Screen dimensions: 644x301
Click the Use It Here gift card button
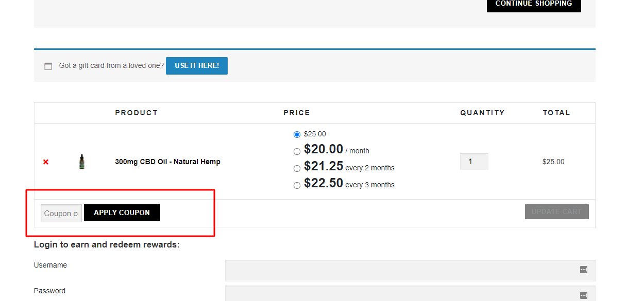point(197,66)
